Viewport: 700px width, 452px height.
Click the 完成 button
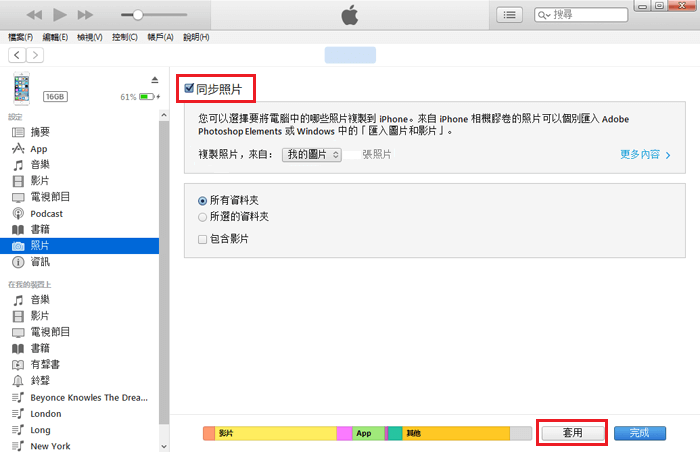(640, 433)
